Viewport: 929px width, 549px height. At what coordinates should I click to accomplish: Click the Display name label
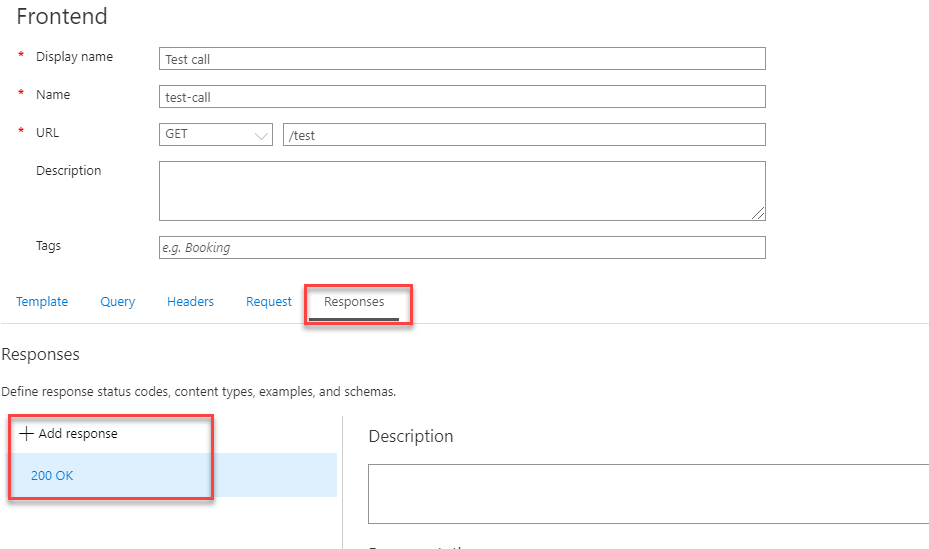(75, 57)
